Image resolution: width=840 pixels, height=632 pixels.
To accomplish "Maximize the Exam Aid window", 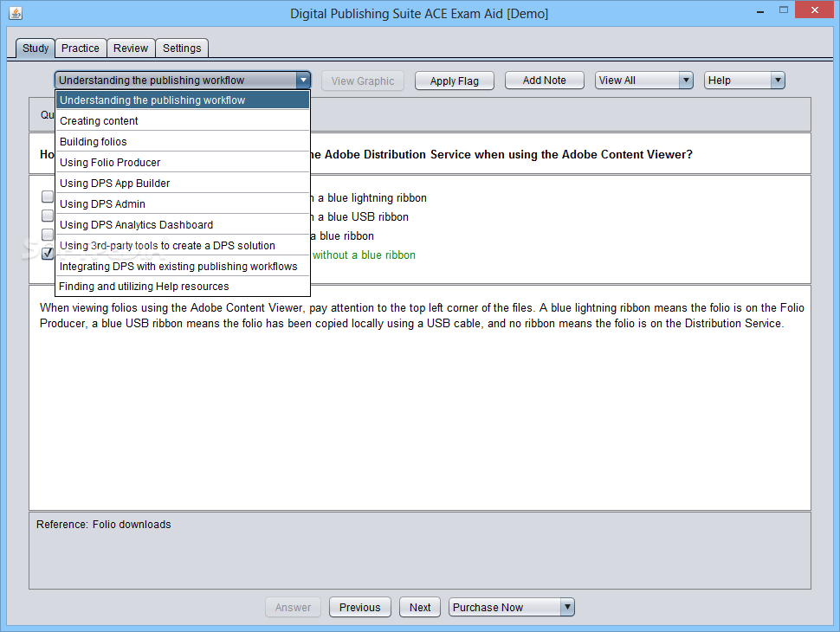I will click(783, 10).
